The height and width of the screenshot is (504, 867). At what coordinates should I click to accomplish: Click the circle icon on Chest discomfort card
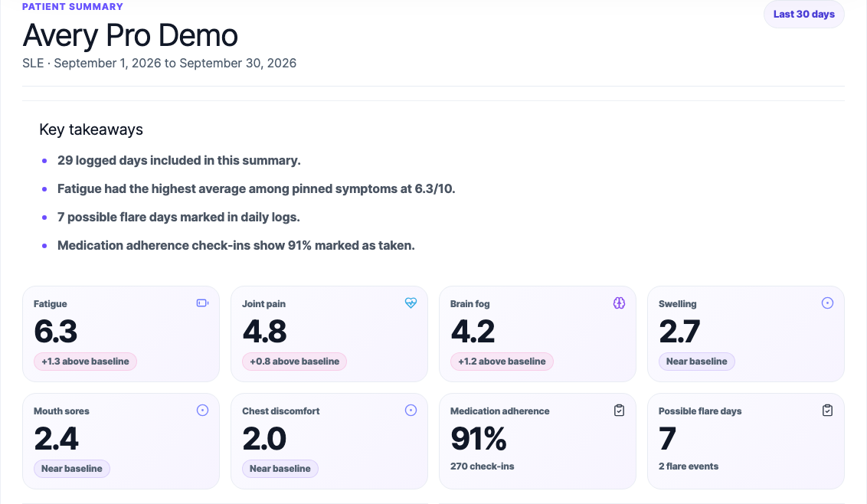click(x=411, y=410)
